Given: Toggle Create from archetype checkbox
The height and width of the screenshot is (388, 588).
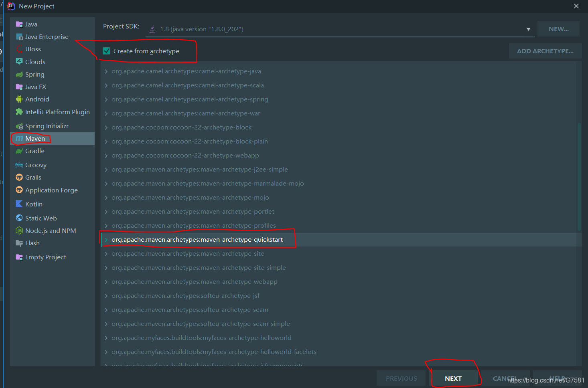Looking at the screenshot, I should coord(106,51).
